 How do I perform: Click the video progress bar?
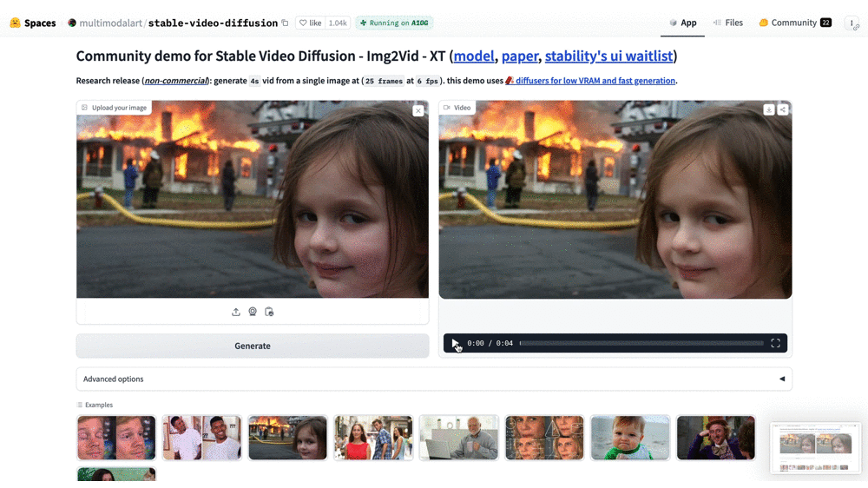(641, 344)
